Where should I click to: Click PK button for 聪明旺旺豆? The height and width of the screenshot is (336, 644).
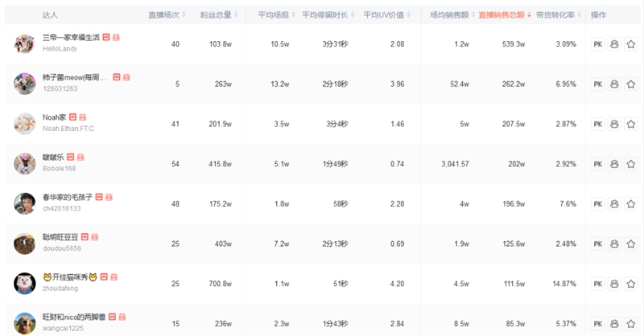597,244
